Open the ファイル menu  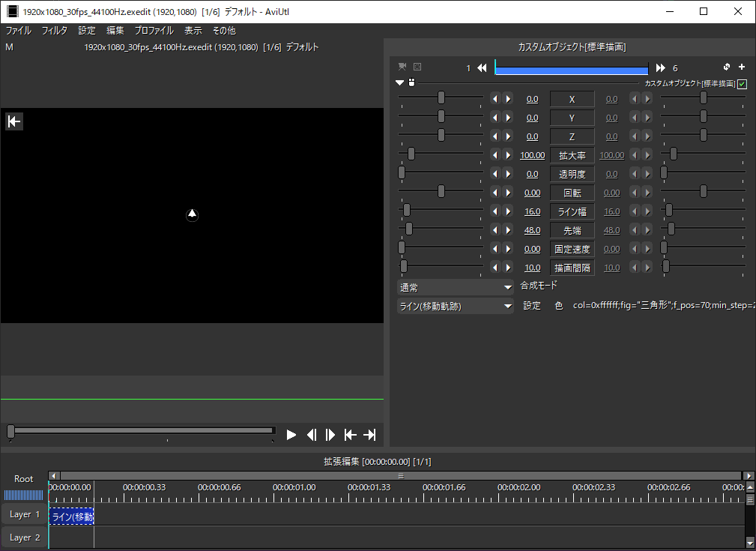tap(18, 31)
